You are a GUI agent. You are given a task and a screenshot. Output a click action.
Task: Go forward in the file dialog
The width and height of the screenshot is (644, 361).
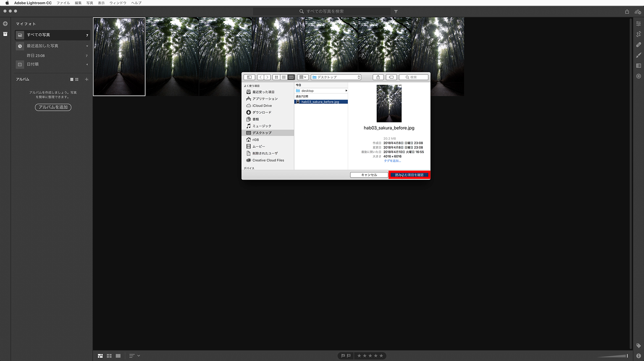[267, 77]
